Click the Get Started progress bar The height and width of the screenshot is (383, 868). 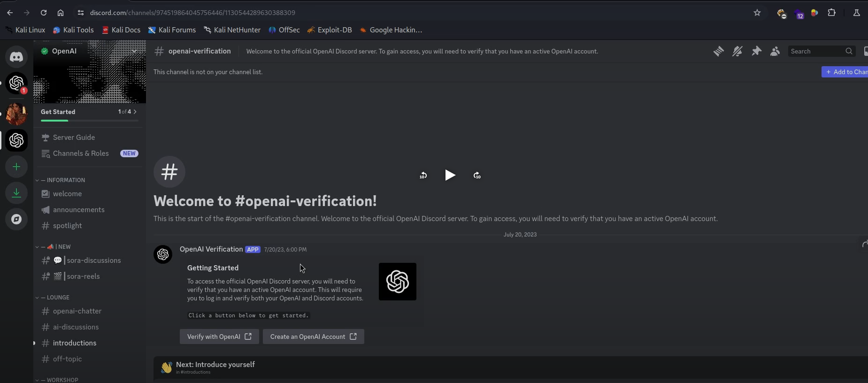coord(89,121)
